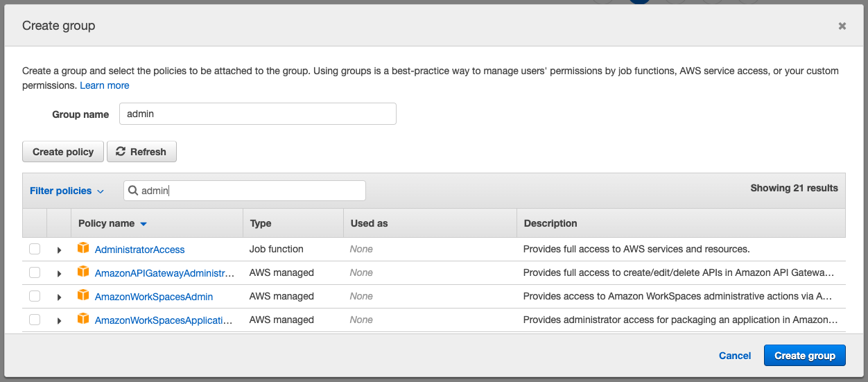868x382 pixels.
Task: Tick the checkbox for AdministratorAccess policy
Action: click(x=35, y=249)
